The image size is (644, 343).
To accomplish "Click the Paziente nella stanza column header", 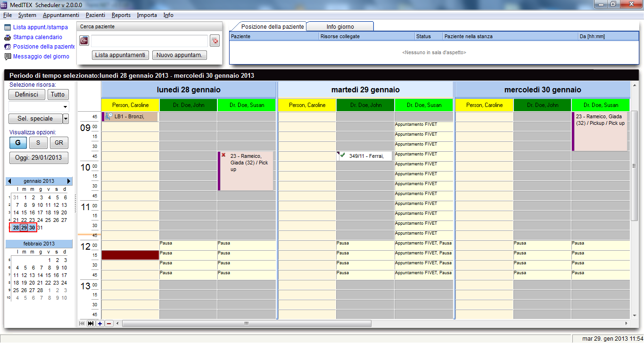I will coord(511,36).
